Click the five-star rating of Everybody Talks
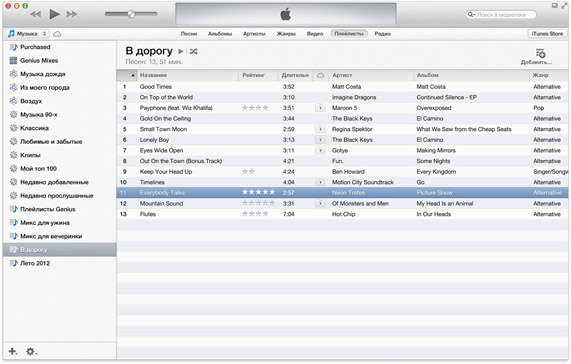The height and width of the screenshot is (364, 571). click(x=259, y=193)
